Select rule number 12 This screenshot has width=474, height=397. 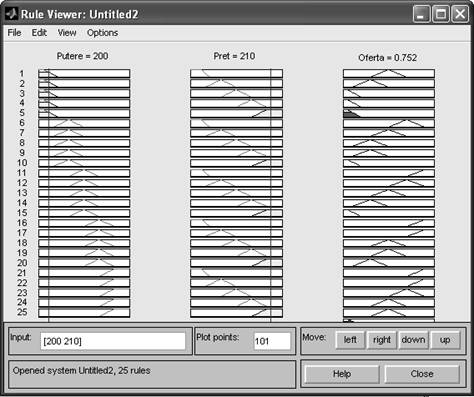tap(22, 183)
